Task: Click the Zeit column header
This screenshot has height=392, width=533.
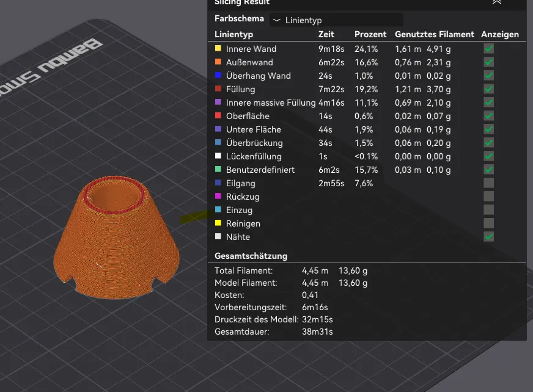Action: coord(326,34)
